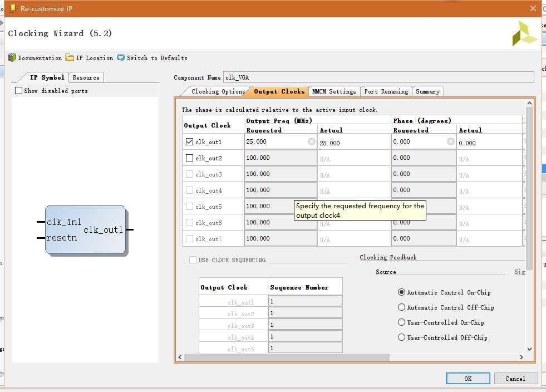Click the Re-customize IP title bar icon

(13, 8)
